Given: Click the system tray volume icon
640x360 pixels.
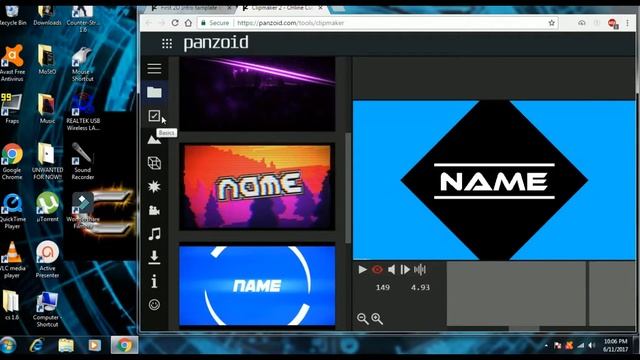Looking at the screenshot, I should (x=591, y=345).
